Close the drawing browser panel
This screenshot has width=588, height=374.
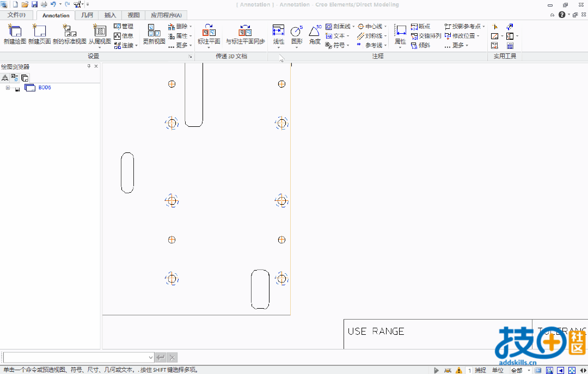pyautogui.click(x=96, y=66)
